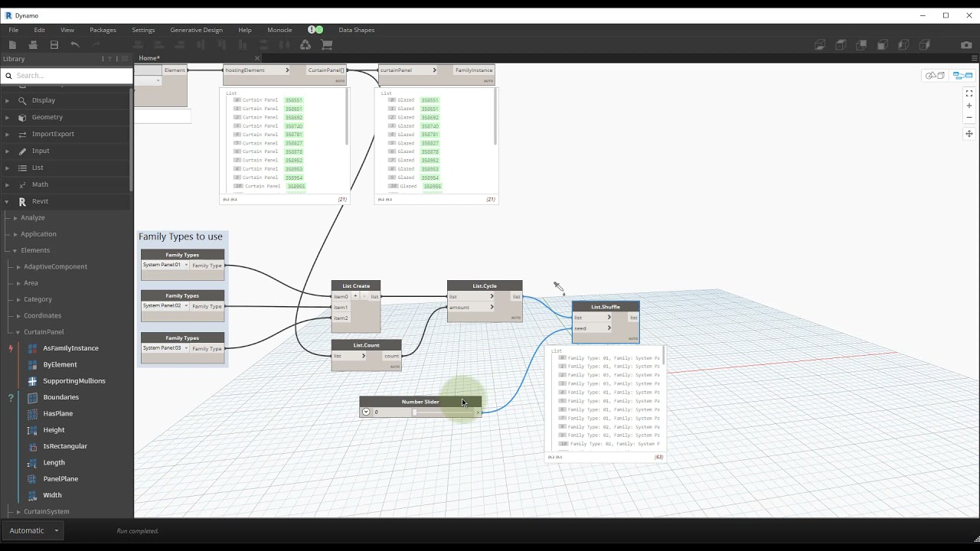Collapse the Revit library category
Screen dimensions: 980x551
pyautogui.click(x=8, y=201)
